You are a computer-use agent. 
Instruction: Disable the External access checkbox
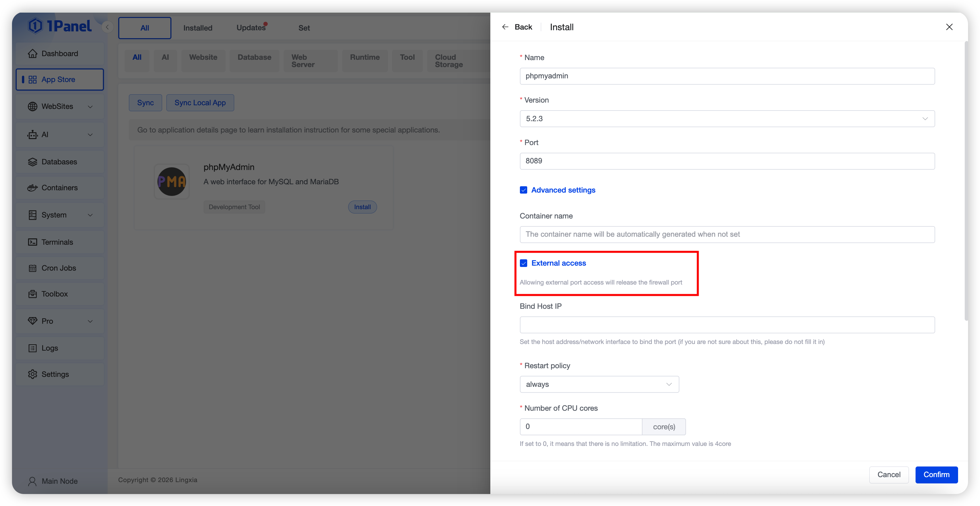[x=524, y=263]
